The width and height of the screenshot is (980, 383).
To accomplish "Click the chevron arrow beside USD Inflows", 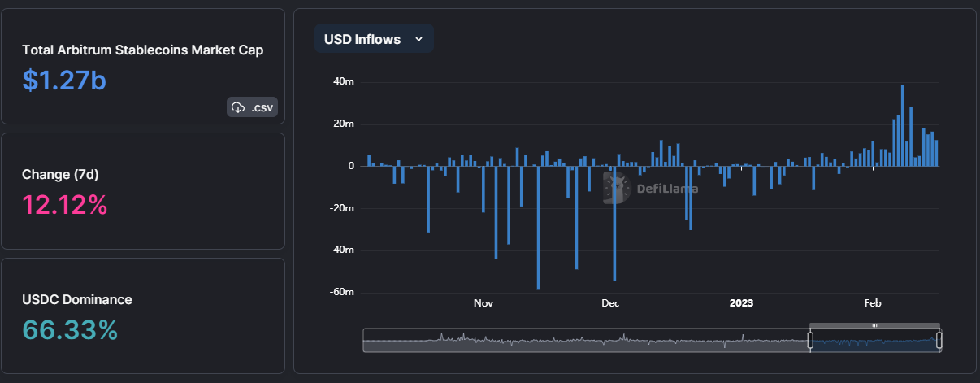I will click(418, 39).
